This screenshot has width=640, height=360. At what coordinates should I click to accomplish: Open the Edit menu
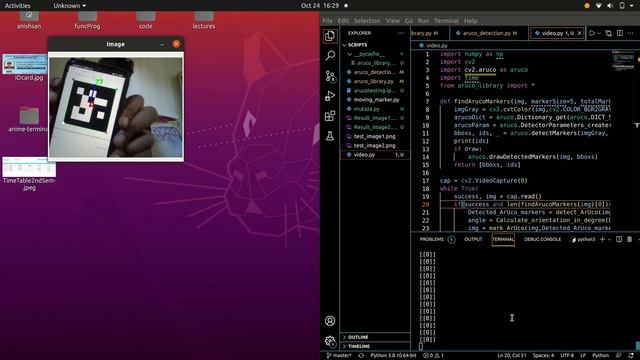coord(343,20)
